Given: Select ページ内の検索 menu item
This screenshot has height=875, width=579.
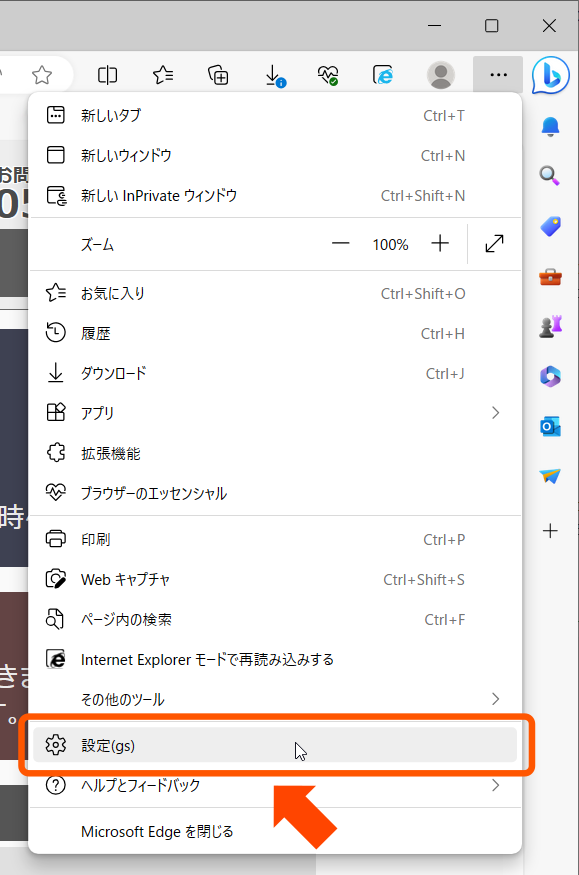Looking at the screenshot, I should [274, 620].
